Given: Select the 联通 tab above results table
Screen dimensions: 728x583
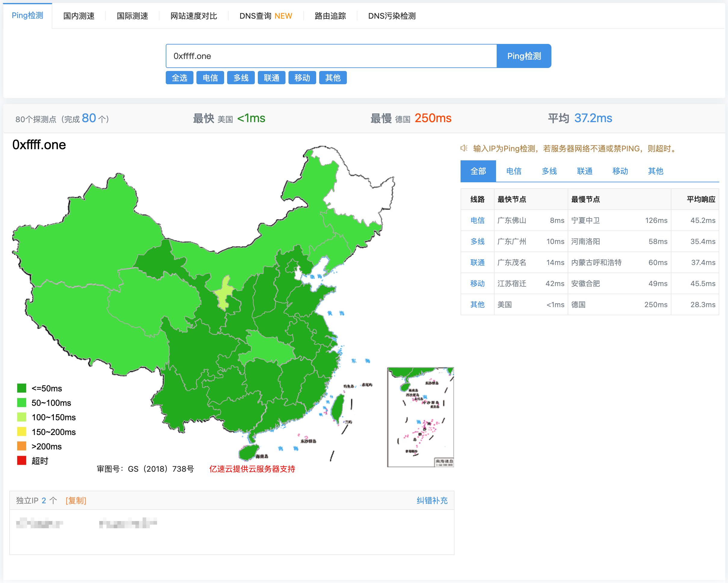Looking at the screenshot, I should click(x=585, y=171).
